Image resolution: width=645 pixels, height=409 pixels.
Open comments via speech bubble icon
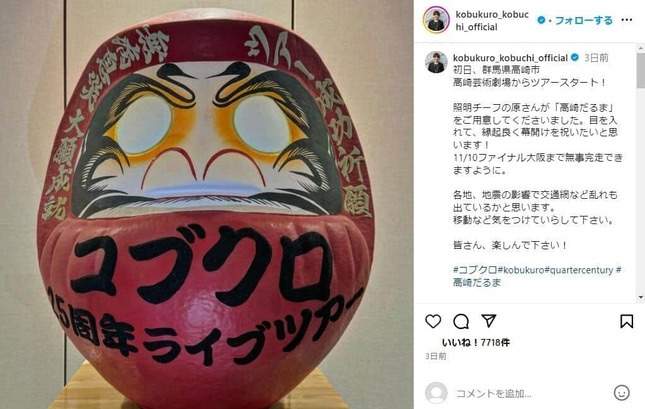coord(461,321)
